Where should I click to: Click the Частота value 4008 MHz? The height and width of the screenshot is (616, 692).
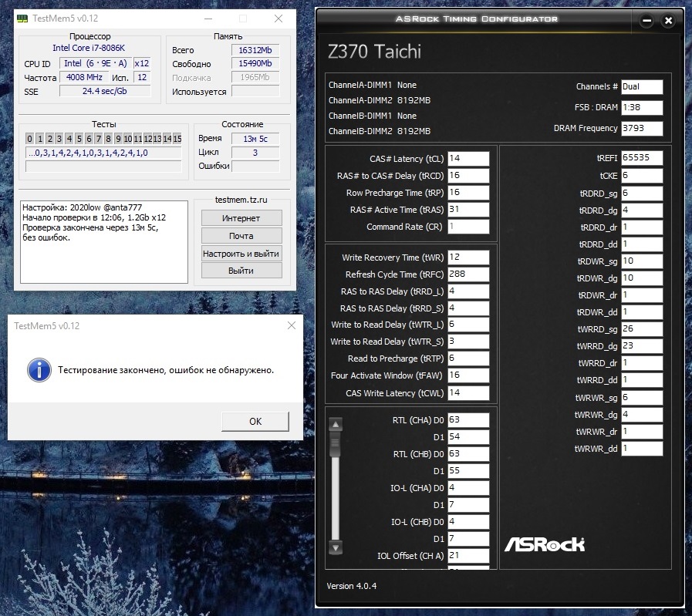pos(84,78)
